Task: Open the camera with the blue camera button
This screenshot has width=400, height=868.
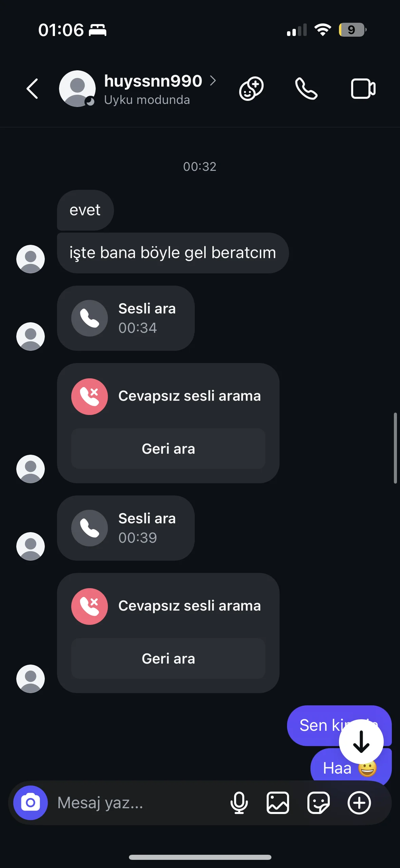Action: pyautogui.click(x=31, y=803)
